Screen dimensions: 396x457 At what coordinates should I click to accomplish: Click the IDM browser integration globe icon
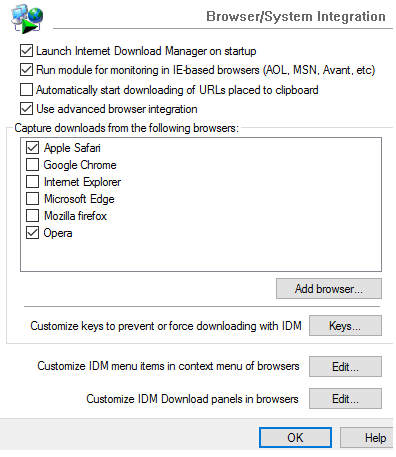[x=27, y=19]
